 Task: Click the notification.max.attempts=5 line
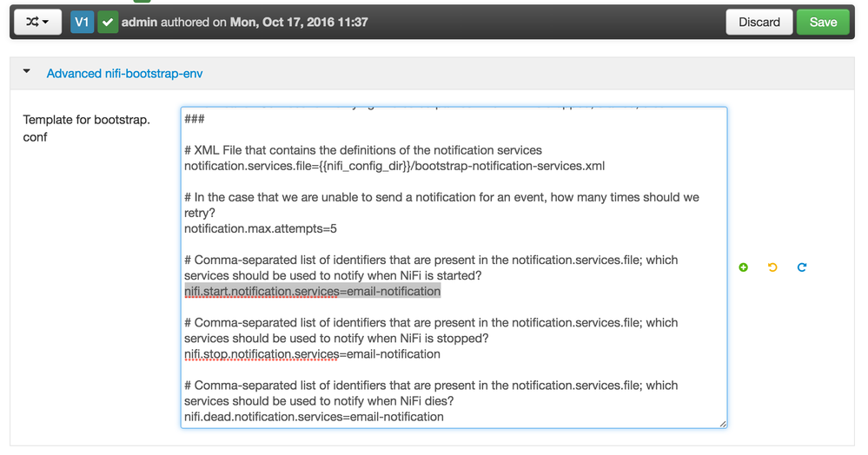(260, 228)
